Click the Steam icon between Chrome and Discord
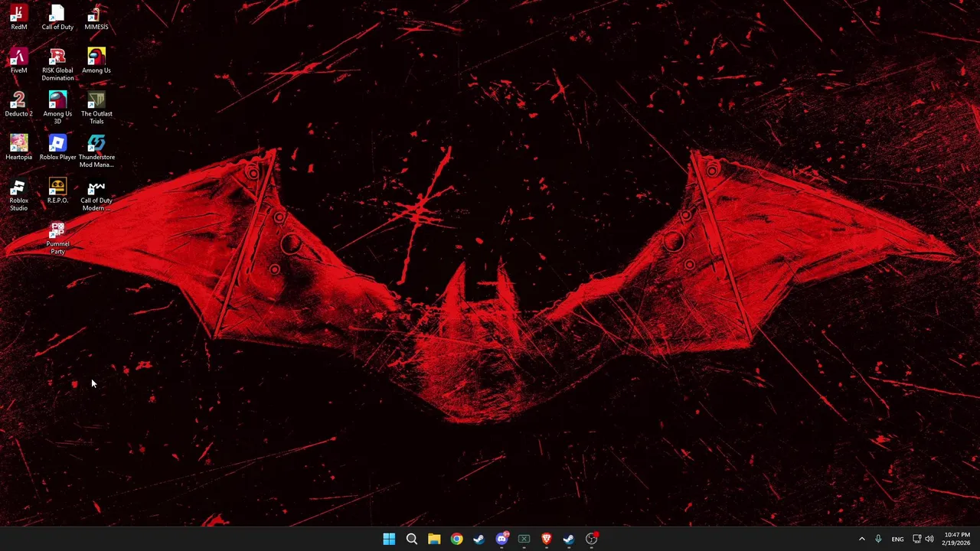The height and width of the screenshot is (551, 980). click(479, 539)
